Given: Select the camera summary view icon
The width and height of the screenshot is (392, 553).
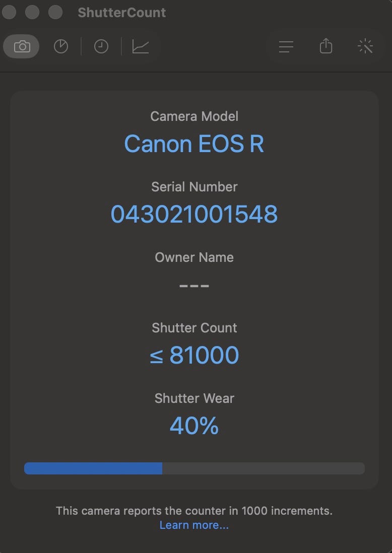Looking at the screenshot, I should coord(22,47).
